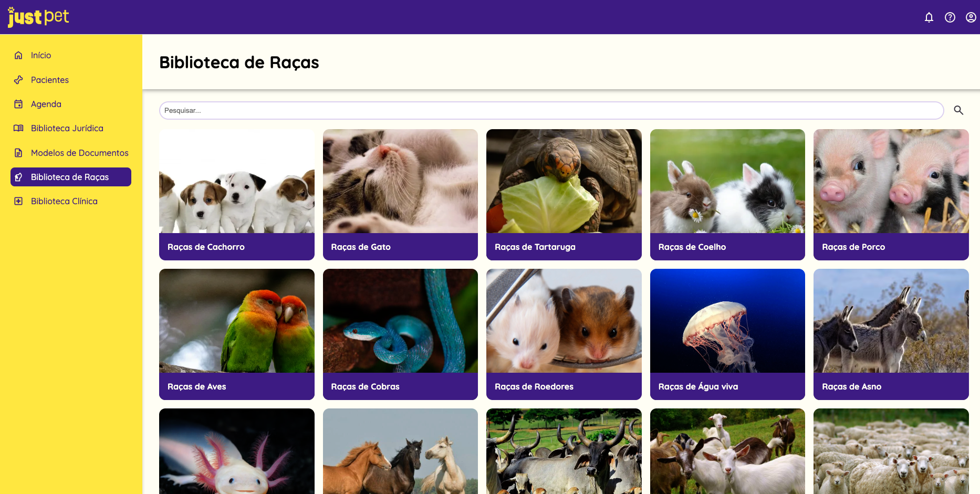The height and width of the screenshot is (494, 980).
Task: Open Raças de Gato label
Action: [361, 247]
